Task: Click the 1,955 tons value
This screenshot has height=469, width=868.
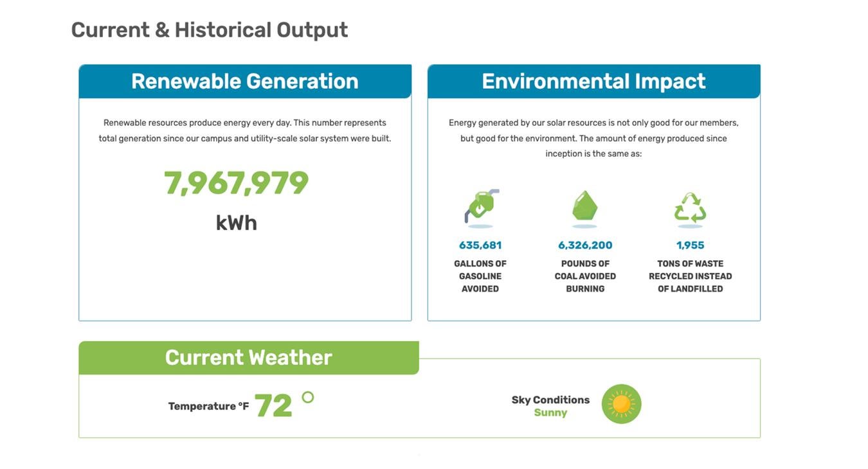Action: [691, 245]
